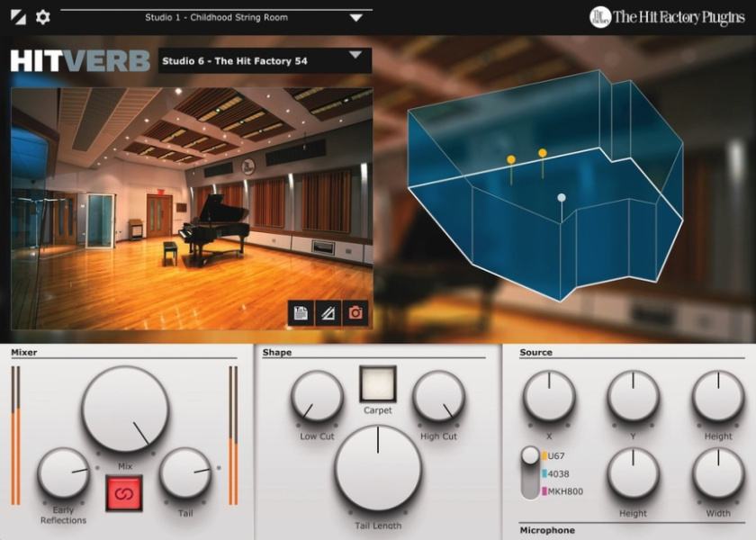
Task: Expand the studio selector arrow next to Hit Factory 54
Action: tap(355, 55)
